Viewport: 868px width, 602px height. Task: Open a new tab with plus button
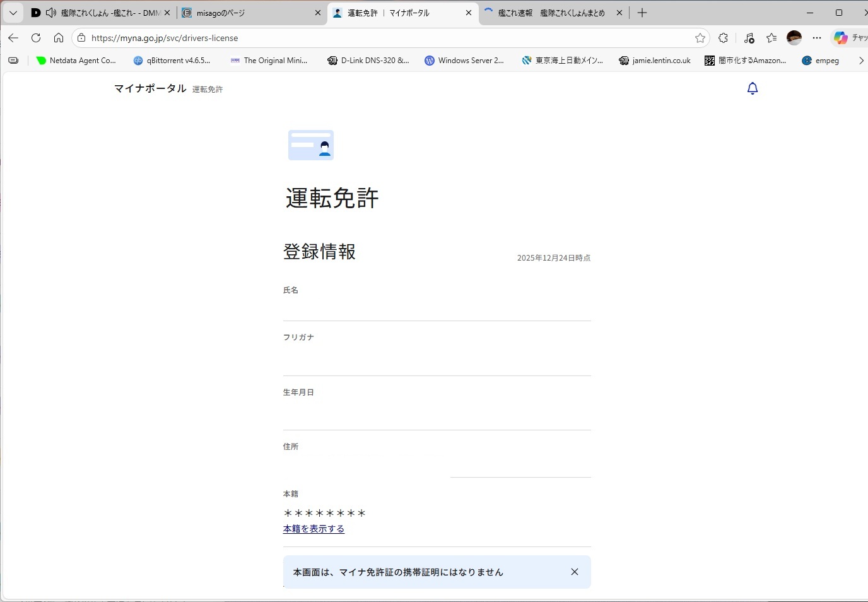pyautogui.click(x=642, y=13)
